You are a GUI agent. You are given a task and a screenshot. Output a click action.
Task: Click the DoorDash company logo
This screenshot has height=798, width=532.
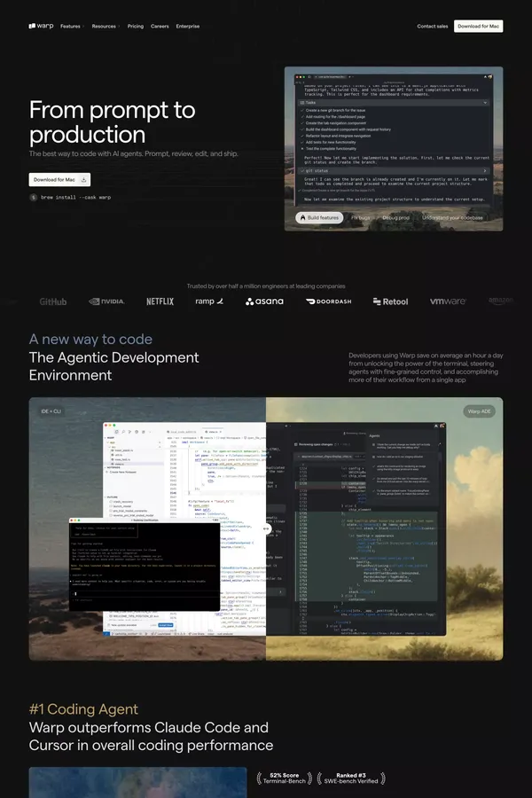(x=328, y=301)
